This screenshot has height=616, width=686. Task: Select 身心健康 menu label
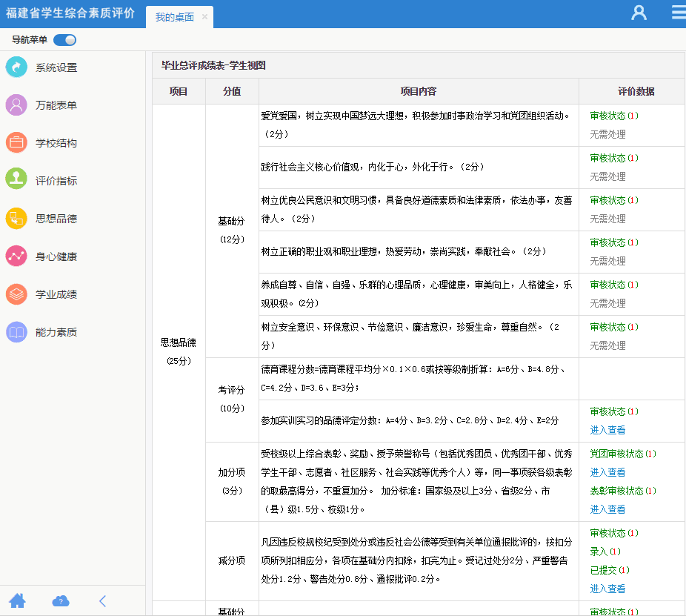[56, 256]
